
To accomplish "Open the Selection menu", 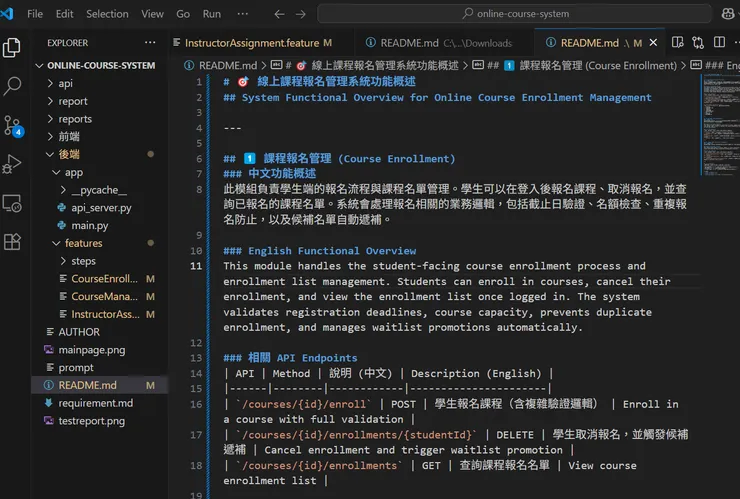I will tap(107, 14).
